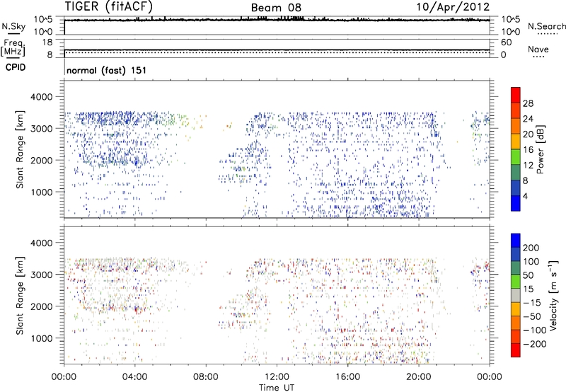Click the 50 tick on the Velocity scale
Viewport: 566px width, 392px height.
[528, 275]
